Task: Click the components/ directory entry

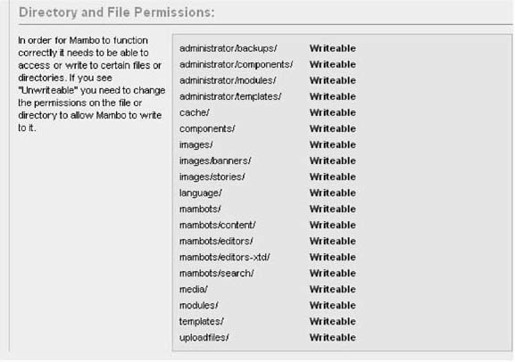Action: [x=207, y=129]
